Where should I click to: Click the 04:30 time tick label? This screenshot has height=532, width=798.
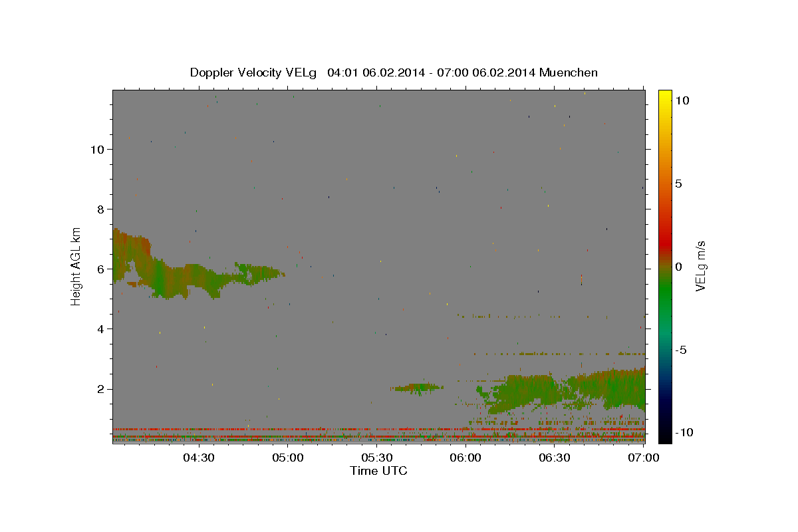click(x=198, y=458)
